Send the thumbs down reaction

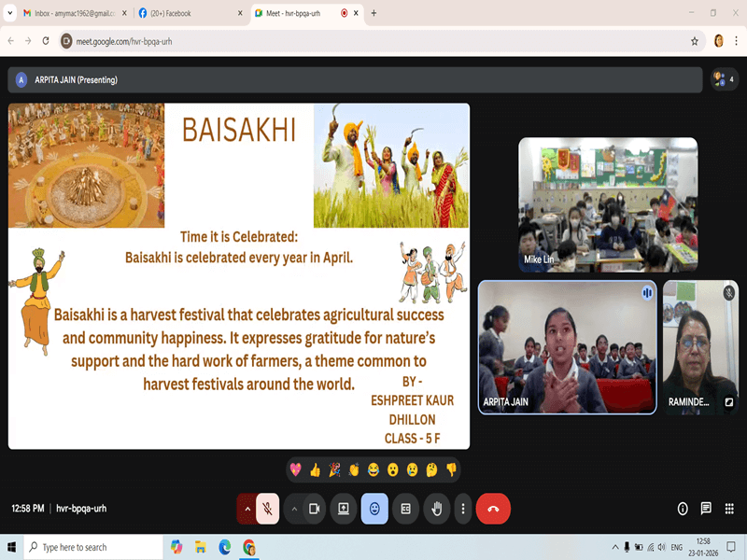pos(451,469)
